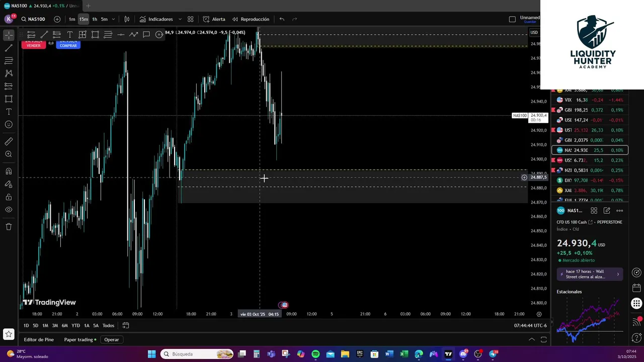Screen dimensions: 644x362
Task: Expand the bottom panel with chevron up
Action: click(531, 339)
